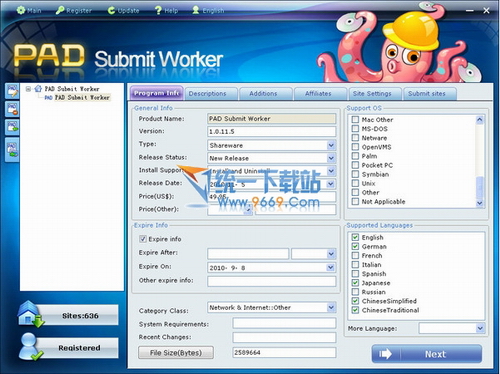Check Unix in Support OS
The height and width of the screenshot is (374, 500).
[x=355, y=183]
